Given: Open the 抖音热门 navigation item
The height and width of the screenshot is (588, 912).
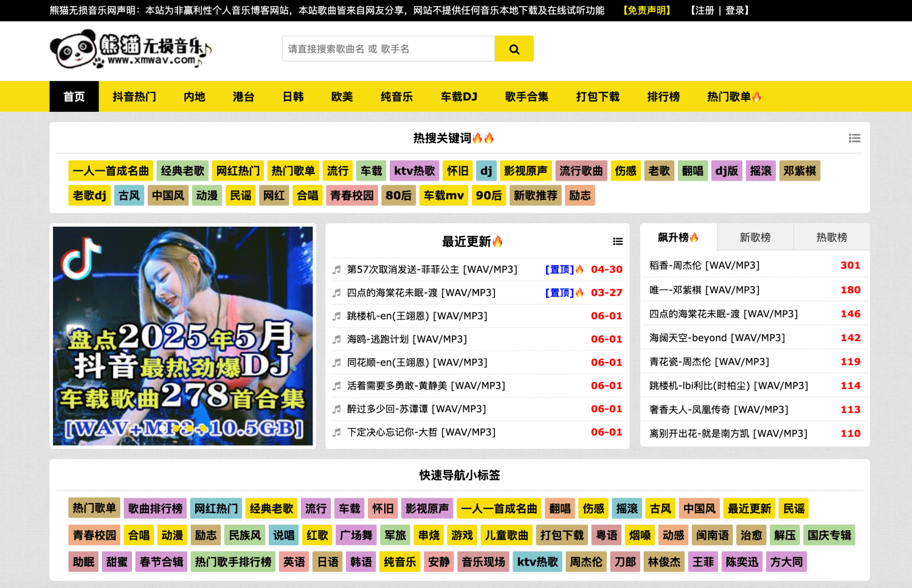Looking at the screenshot, I should [x=134, y=97].
